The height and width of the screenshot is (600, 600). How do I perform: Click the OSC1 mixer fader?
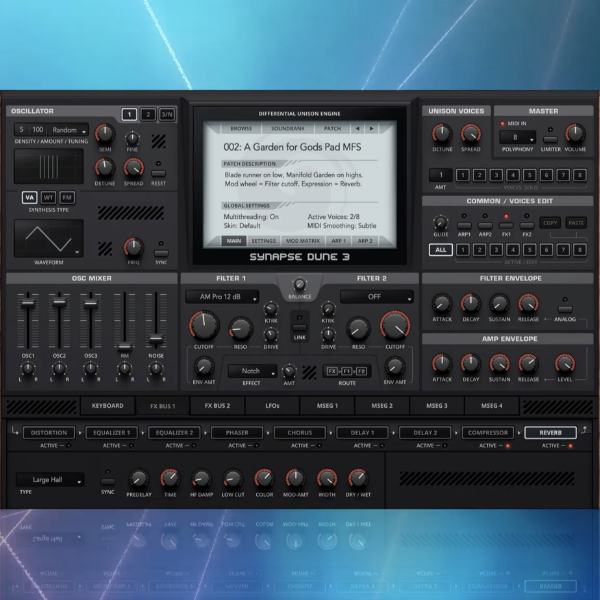click(28, 303)
